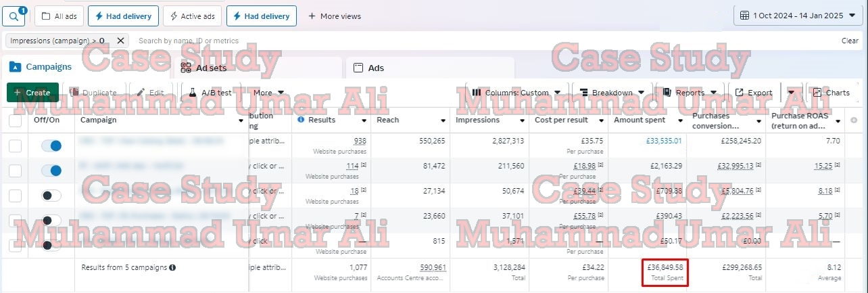
Task: Switch to the Ad sets tab
Action: (211, 68)
